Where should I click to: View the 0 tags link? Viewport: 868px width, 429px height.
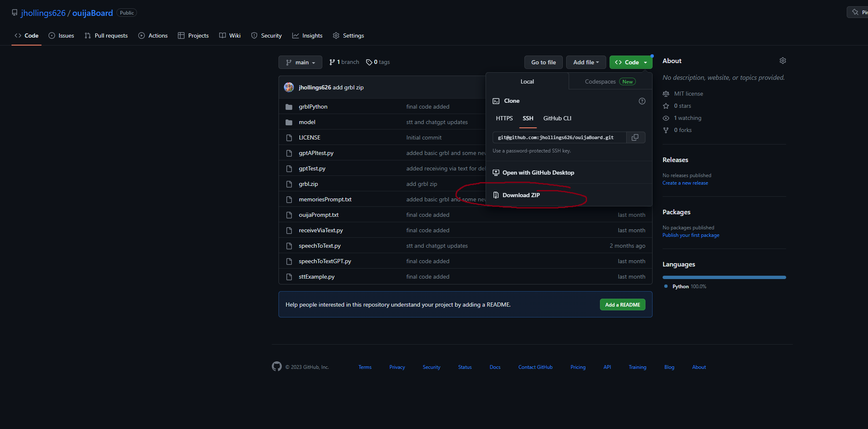coord(378,62)
